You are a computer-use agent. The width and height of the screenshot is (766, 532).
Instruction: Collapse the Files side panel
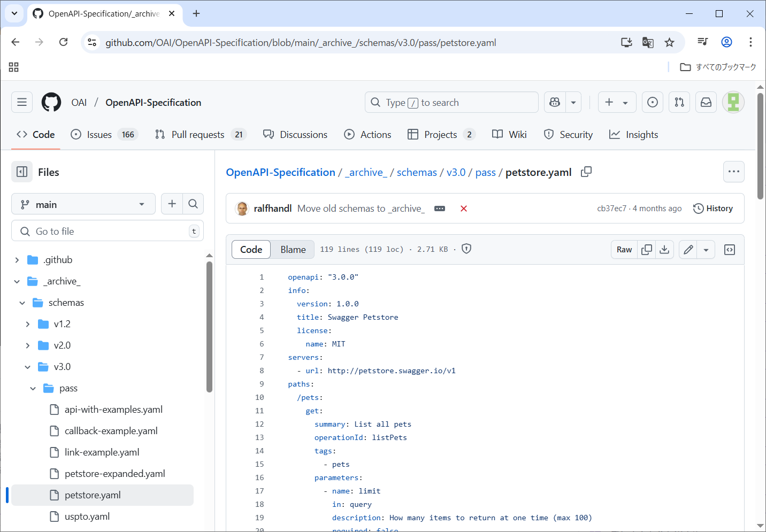pyautogui.click(x=22, y=172)
